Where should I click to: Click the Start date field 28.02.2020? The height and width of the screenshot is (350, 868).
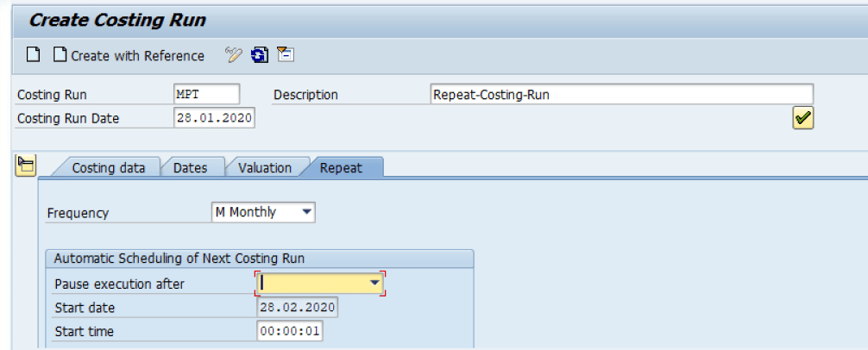pos(297,308)
